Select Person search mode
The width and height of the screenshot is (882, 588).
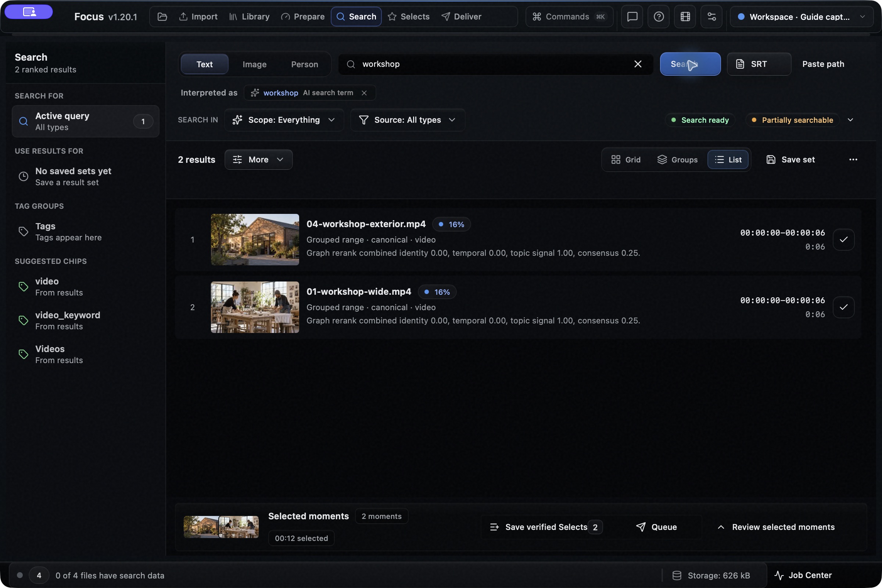[x=305, y=64]
